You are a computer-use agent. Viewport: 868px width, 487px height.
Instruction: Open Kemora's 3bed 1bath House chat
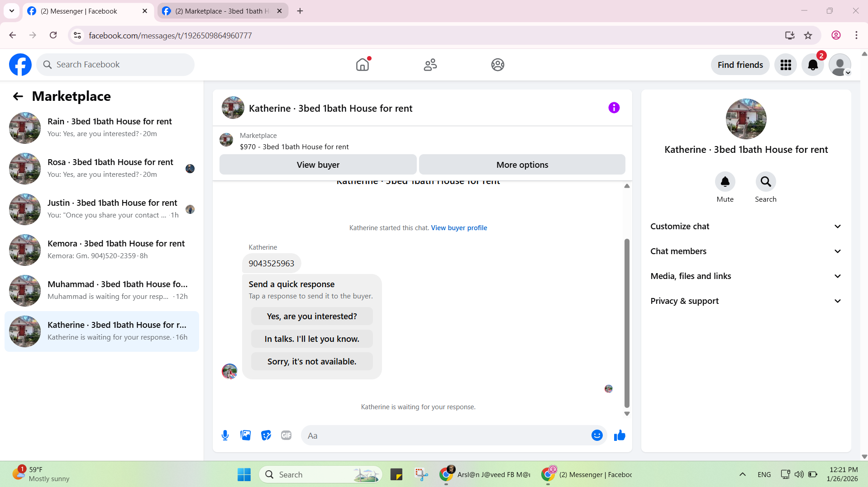coord(102,250)
